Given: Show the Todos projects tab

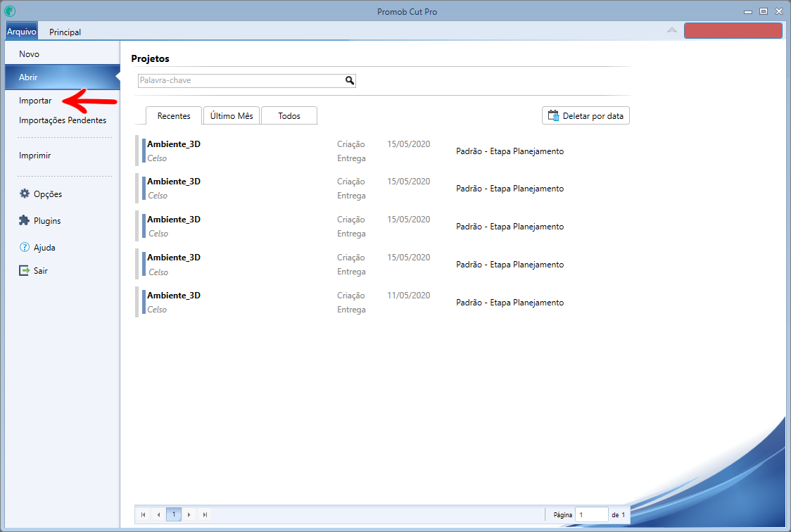Looking at the screenshot, I should click(289, 116).
